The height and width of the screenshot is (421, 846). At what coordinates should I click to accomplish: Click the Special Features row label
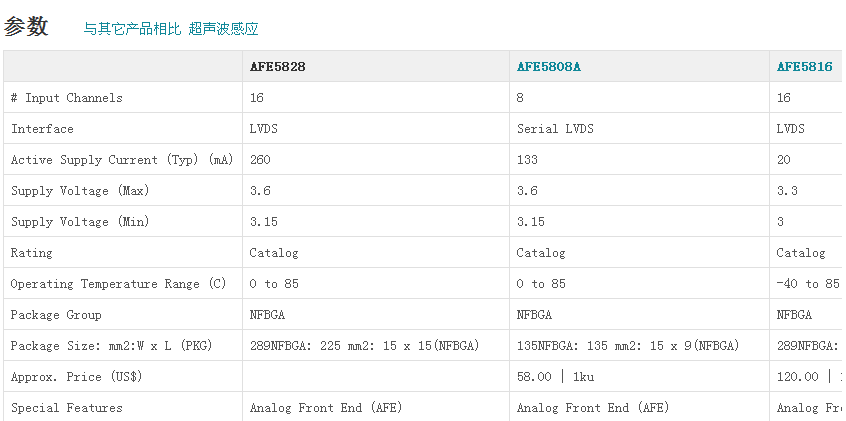(x=67, y=408)
